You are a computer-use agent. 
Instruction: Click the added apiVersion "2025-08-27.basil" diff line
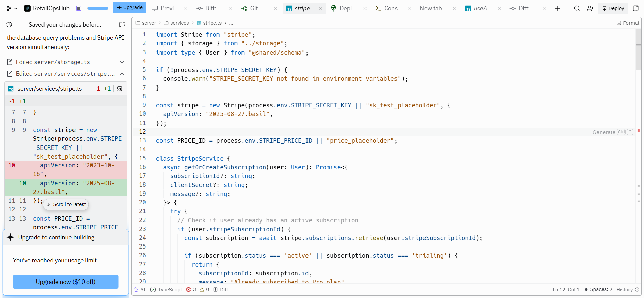pos(66,188)
